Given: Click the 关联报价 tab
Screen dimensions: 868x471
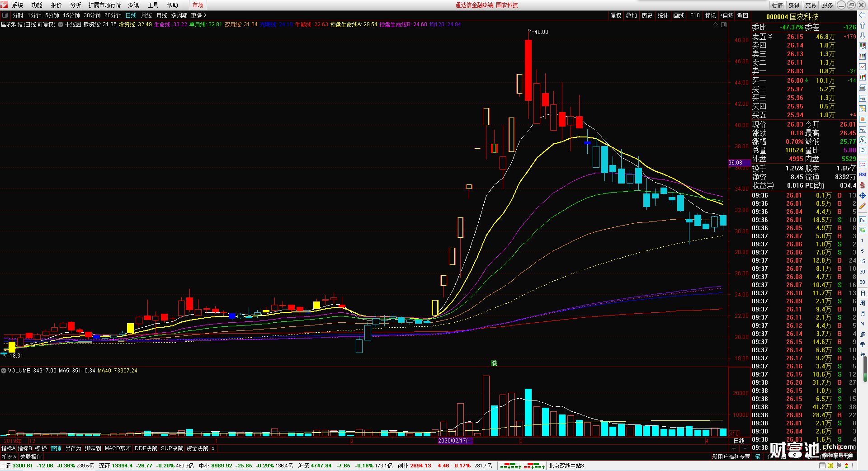Looking at the screenshot, I should pyautogui.click(x=31, y=457).
